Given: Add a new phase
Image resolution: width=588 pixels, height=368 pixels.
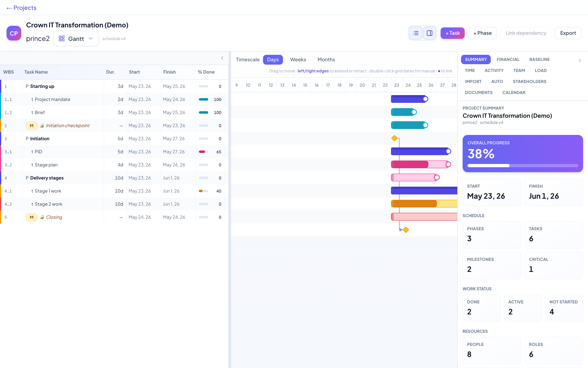Looking at the screenshot, I should [482, 33].
